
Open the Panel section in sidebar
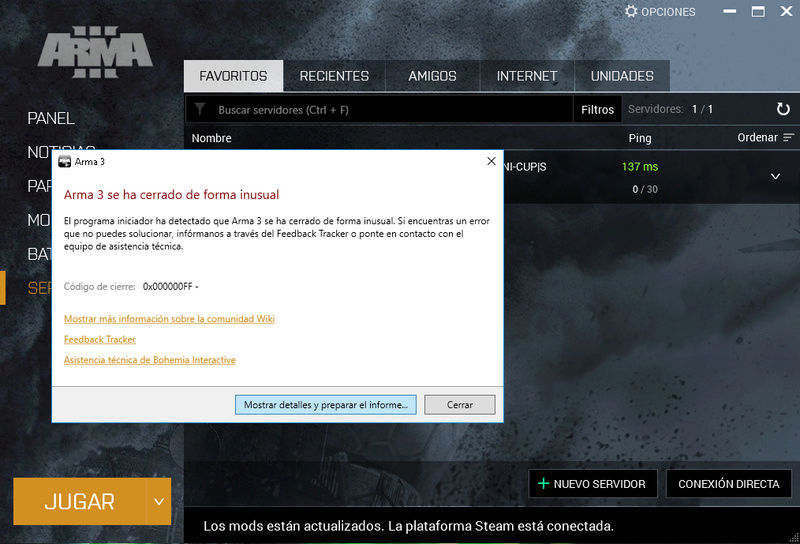[x=51, y=118]
